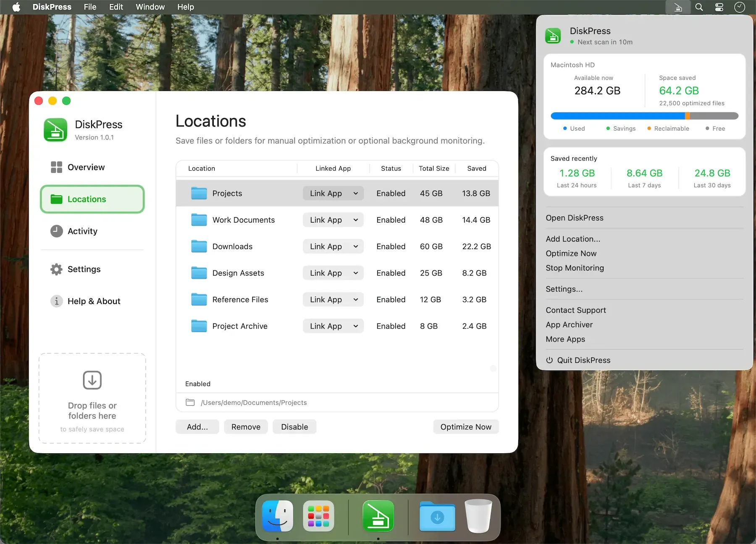This screenshot has height=544, width=756.
Task: Click the 64.2 GB space saved value
Action: point(679,91)
